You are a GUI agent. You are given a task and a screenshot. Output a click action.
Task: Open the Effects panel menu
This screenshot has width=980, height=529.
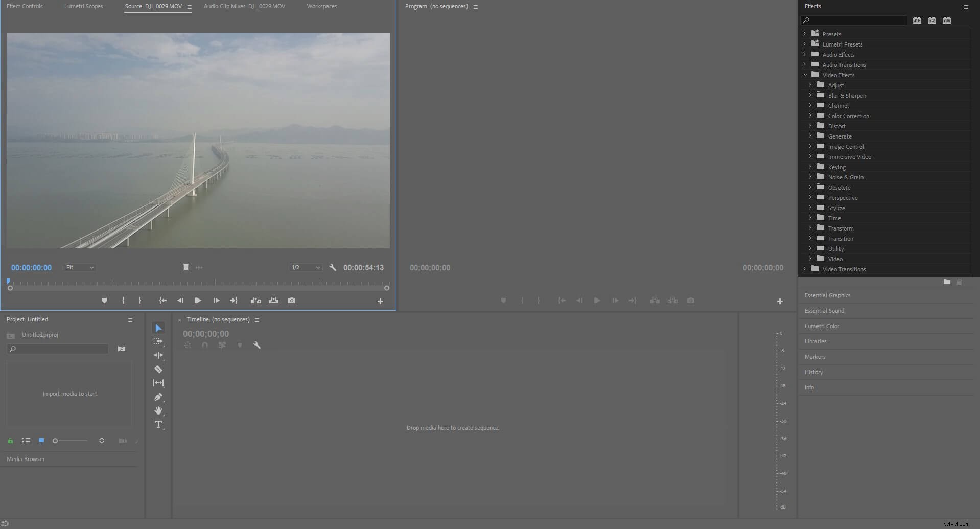coord(966,7)
